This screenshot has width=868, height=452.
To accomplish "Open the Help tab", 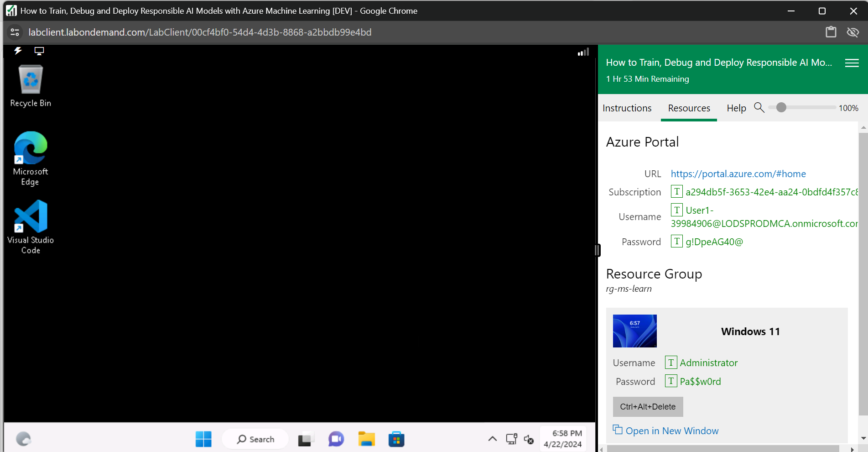I will point(736,108).
